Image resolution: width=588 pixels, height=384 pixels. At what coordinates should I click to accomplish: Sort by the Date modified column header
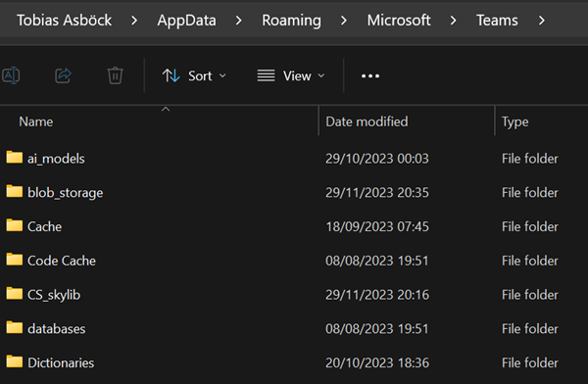coord(367,121)
